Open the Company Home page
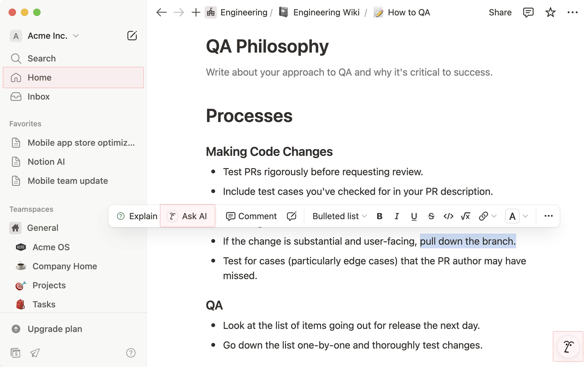This screenshot has width=588, height=367. pos(64,266)
